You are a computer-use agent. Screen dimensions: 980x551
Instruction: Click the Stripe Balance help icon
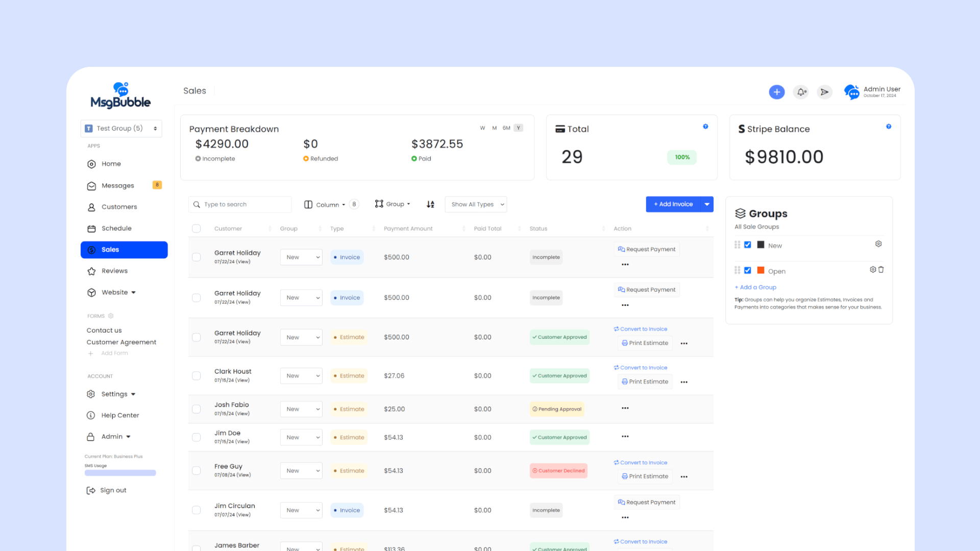(x=889, y=127)
